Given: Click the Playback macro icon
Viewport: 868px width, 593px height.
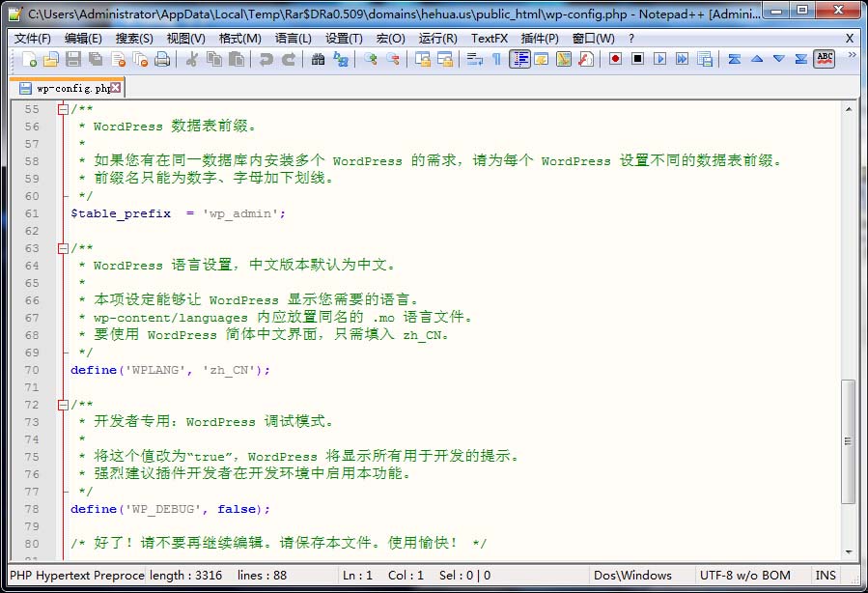Looking at the screenshot, I should pos(659,60).
